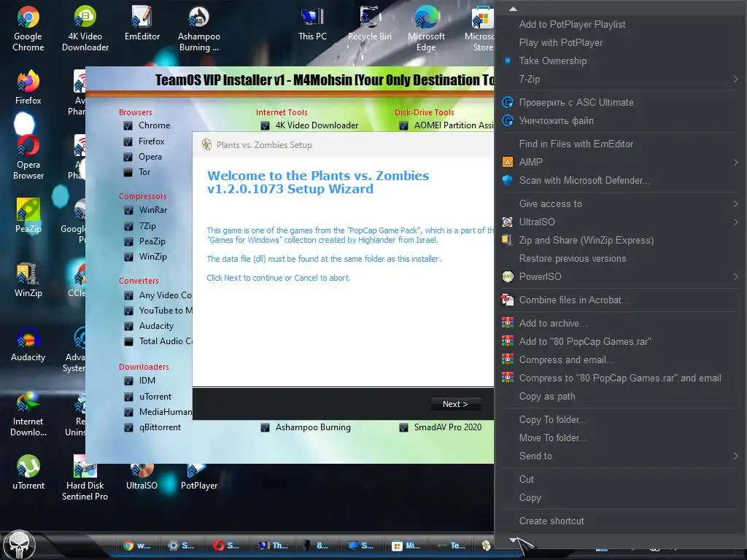This screenshot has width=747, height=560.
Task: Enable the Total Audio Converter checkbox
Action: point(128,341)
